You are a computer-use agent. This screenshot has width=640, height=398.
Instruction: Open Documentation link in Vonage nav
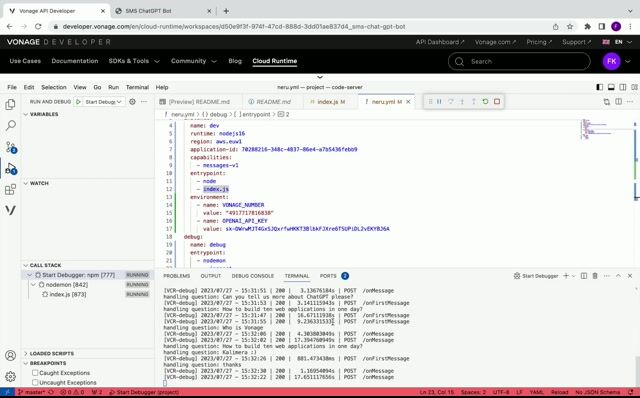pyautogui.click(x=75, y=61)
